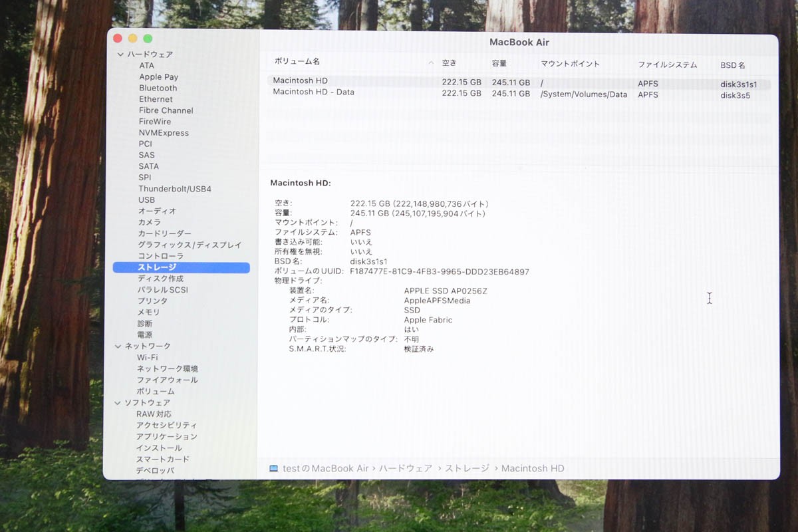The height and width of the screenshot is (532, 798).
Task: Open Wi-Fi network information
Action: coord(147,357)
